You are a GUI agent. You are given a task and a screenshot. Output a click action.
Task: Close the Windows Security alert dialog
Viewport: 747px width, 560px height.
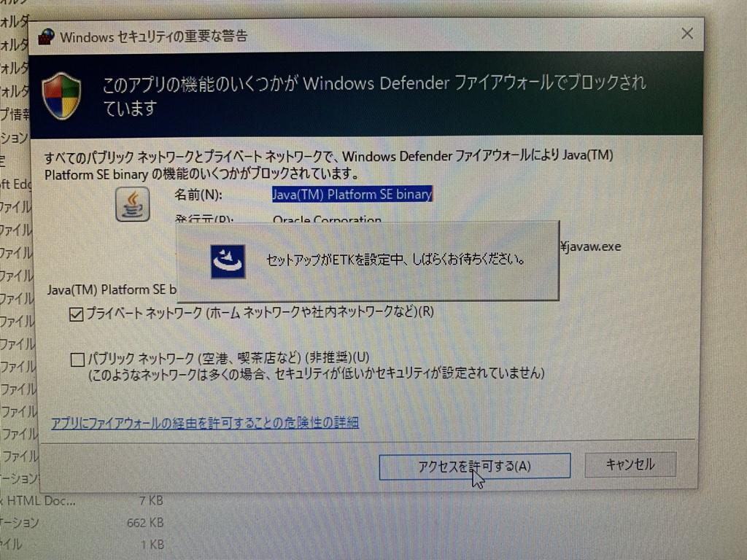[687, 34]
